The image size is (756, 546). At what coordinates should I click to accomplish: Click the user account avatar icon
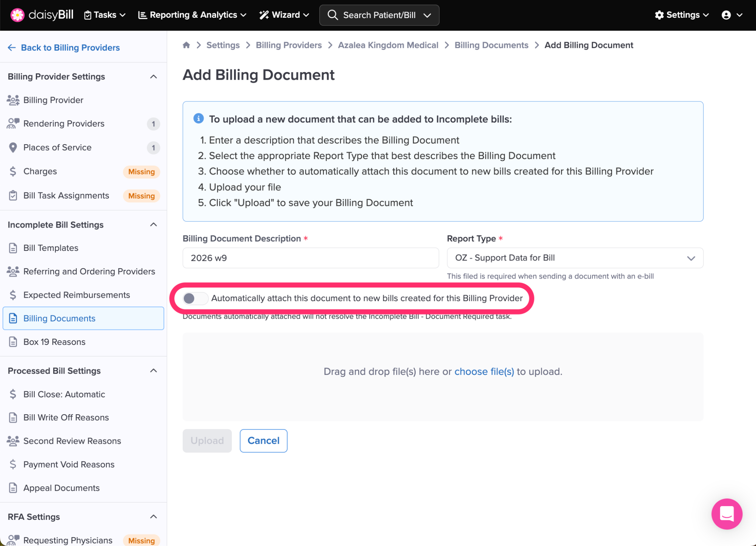[726, 15]
